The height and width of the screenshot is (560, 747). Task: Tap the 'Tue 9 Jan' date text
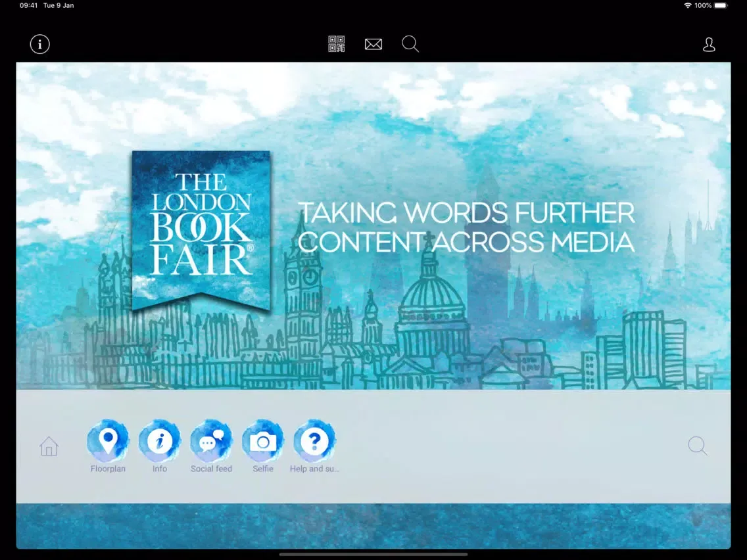(x=59, y=6)
